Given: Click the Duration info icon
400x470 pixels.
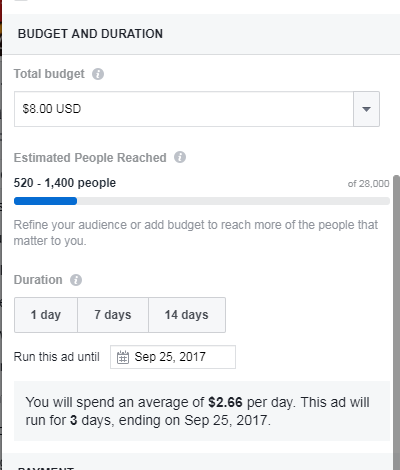Looking at the screenshot, I should tap(76, 280).
